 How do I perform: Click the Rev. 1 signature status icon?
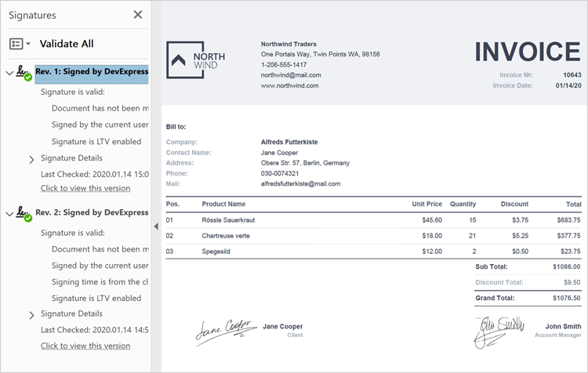[x=24, y=73]
